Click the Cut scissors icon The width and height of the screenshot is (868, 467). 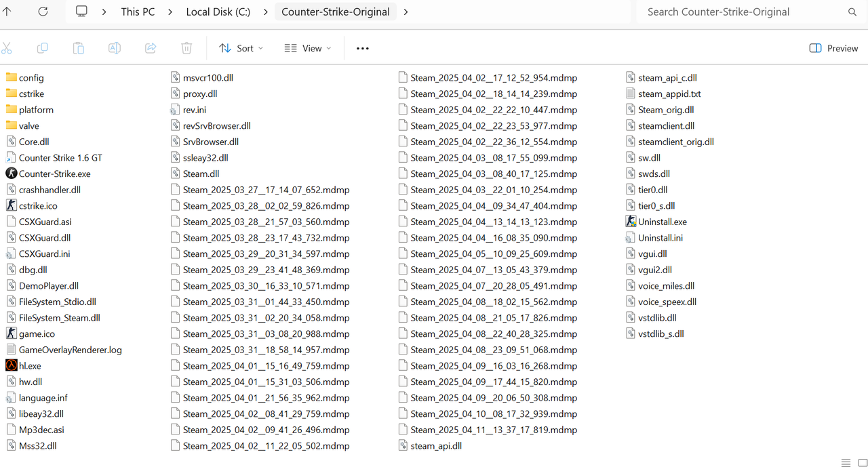click(7, 48)
